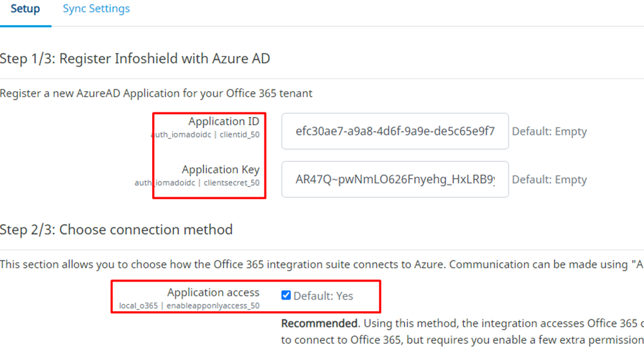Viewport: 644px width, 358px height.
Task: Click heading 'Step 1/3: Register Infoshield with Azure AD'
Action: [x=135, y=58]
